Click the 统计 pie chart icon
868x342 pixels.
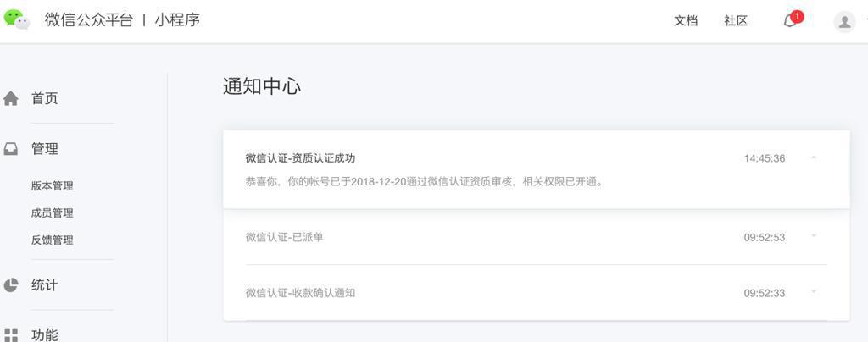coord(11,285)
